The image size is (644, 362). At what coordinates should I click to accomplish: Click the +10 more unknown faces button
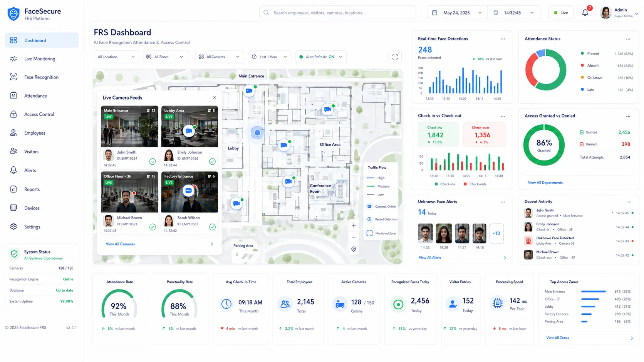point(496,234)
